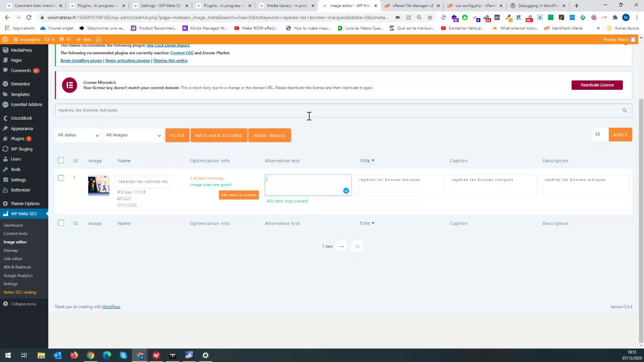644x362 pixels.
Task: Click the keyword search field
Action: (343, 110)
